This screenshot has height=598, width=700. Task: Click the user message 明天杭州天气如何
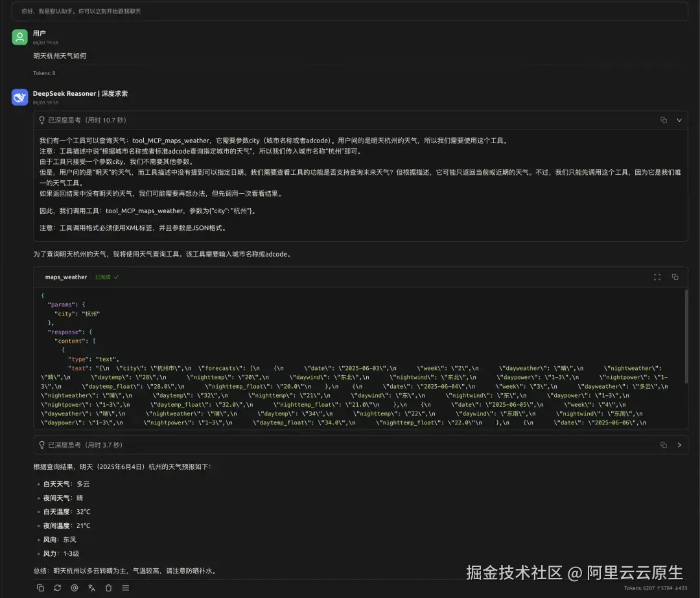[x=60, y=56]
